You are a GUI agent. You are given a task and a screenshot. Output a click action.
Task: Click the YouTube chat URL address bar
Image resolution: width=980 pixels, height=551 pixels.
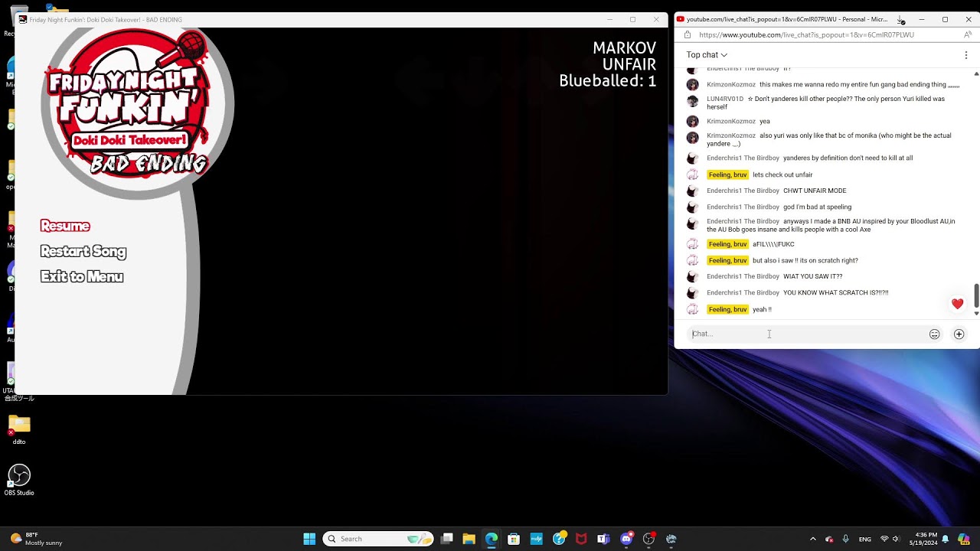click(x=806, y=34)
